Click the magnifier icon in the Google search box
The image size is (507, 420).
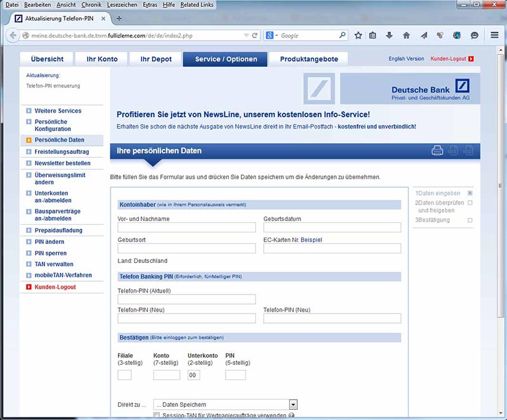click(x=342, y=35)
